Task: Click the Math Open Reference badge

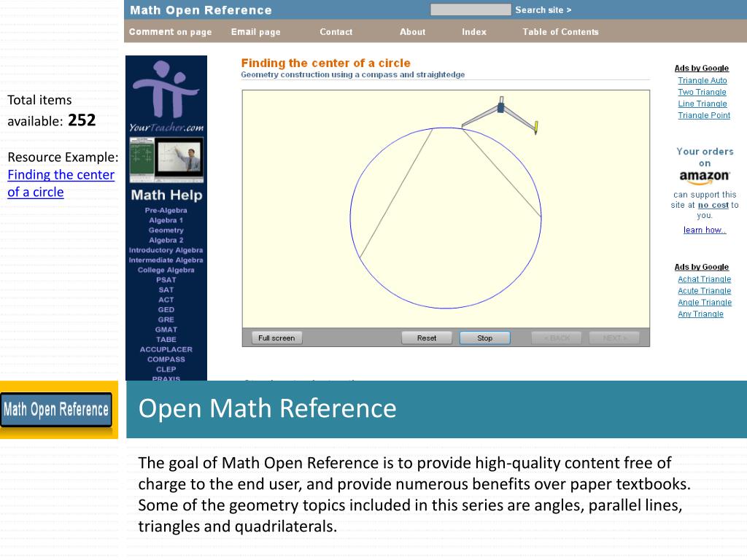Action: [x=57, y=410]
